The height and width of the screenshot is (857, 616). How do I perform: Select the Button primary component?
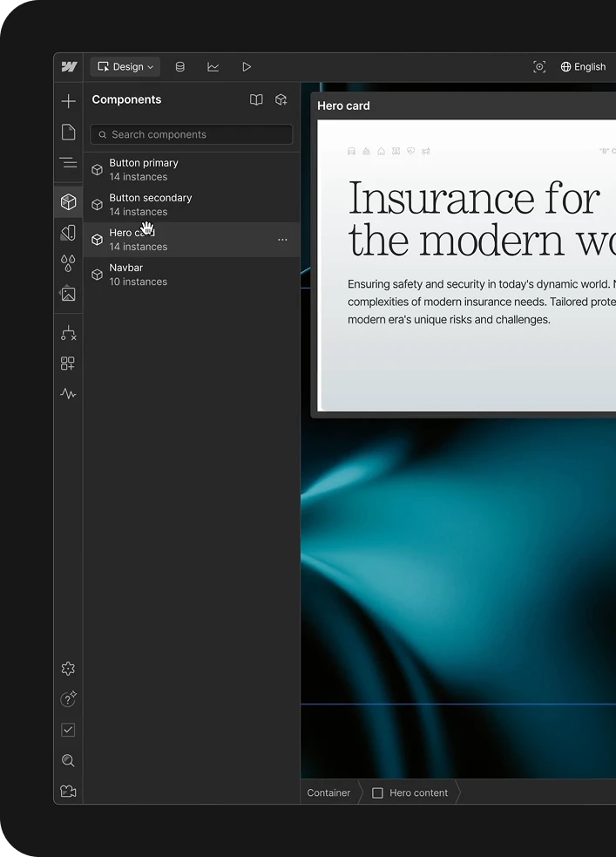tap(144, 169)
